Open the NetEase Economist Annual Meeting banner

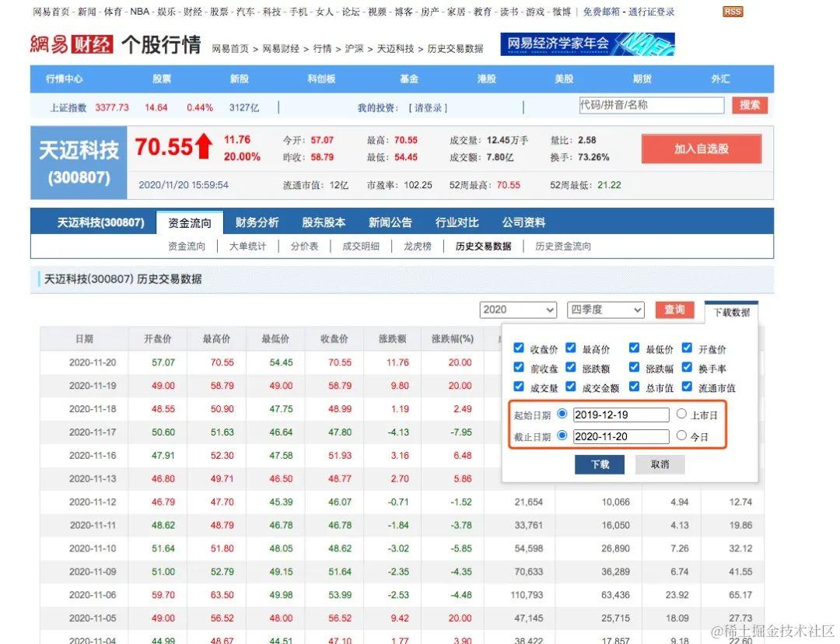point(587,44)
